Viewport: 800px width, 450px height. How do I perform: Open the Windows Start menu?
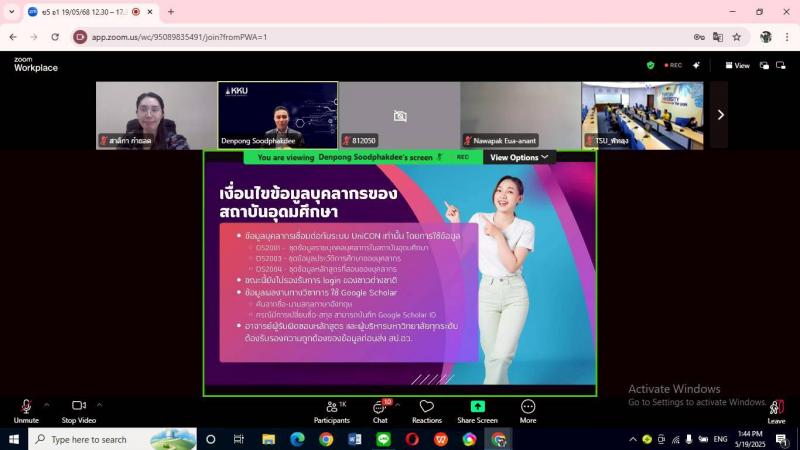point(14,439)
